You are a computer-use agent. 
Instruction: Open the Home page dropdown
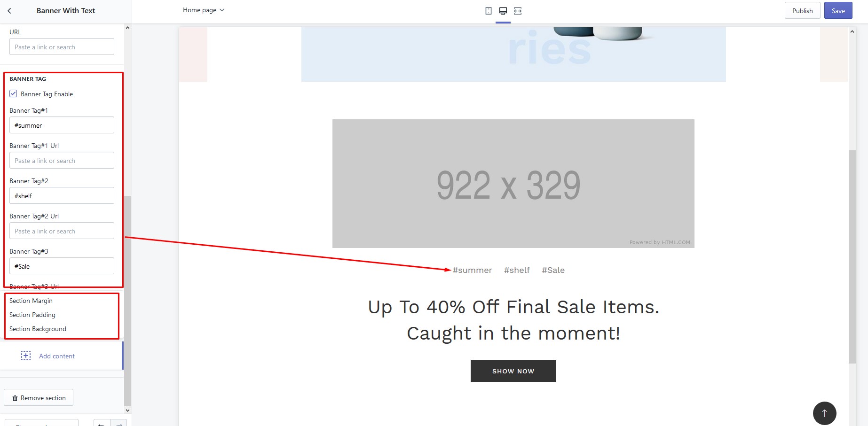pos(204,10)
